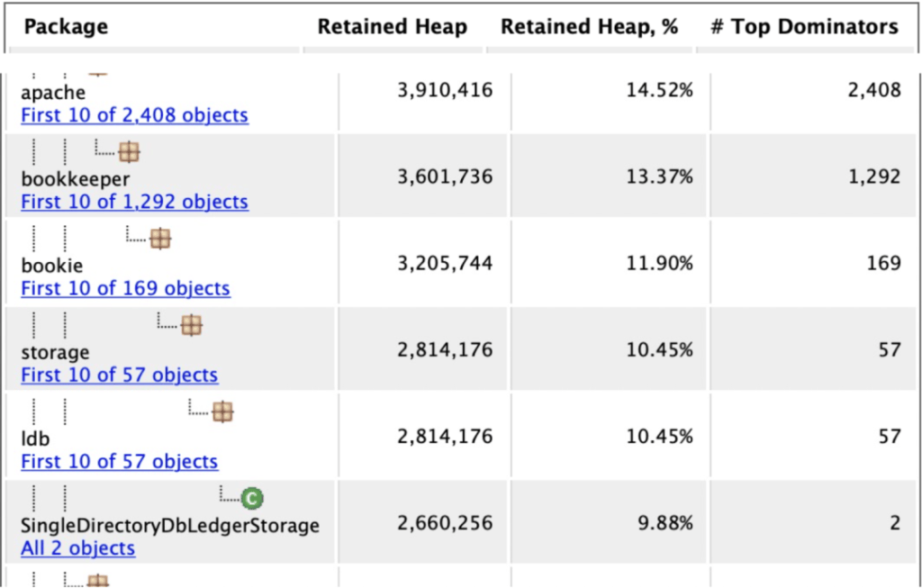Open First 10 of 1,292 objects link
The width and height of the screenshot is (922, 588).
(x=135, y=201)
